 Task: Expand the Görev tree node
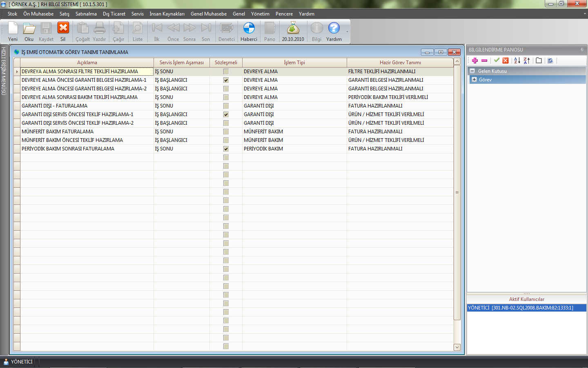pos(474,80)
